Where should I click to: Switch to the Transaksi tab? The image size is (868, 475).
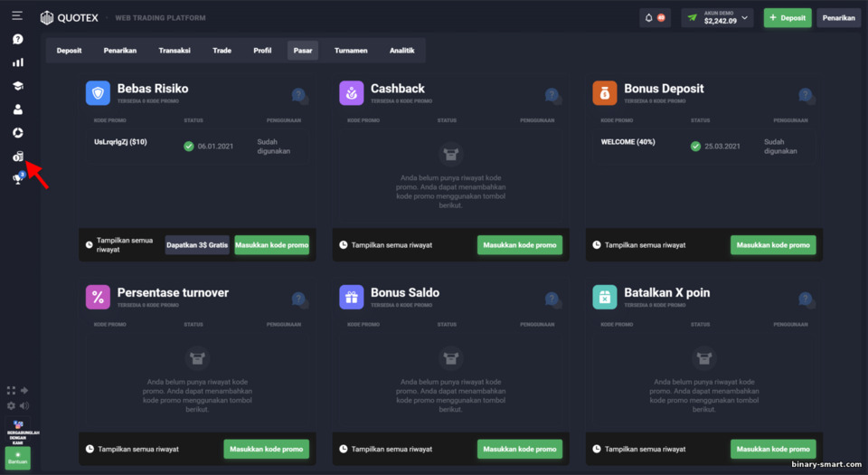pos(175,51)
